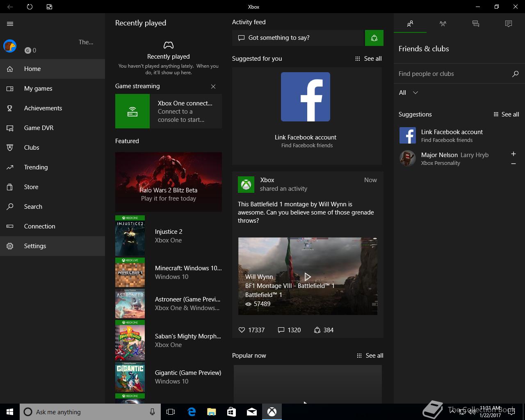Viewport: 525px width, 420px height.
Task: Select Astroneer (Game Preview) entry
Action: click(x=169, y=304)
